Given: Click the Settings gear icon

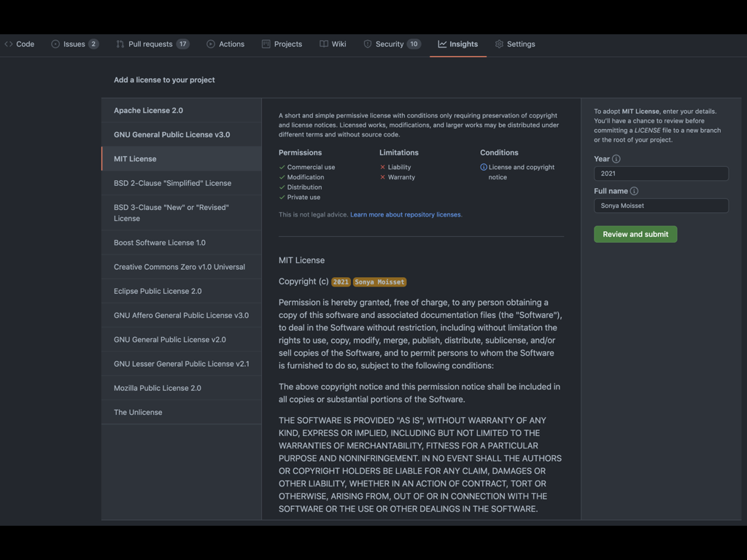Looking at the screenshot, I should point(499,44).
